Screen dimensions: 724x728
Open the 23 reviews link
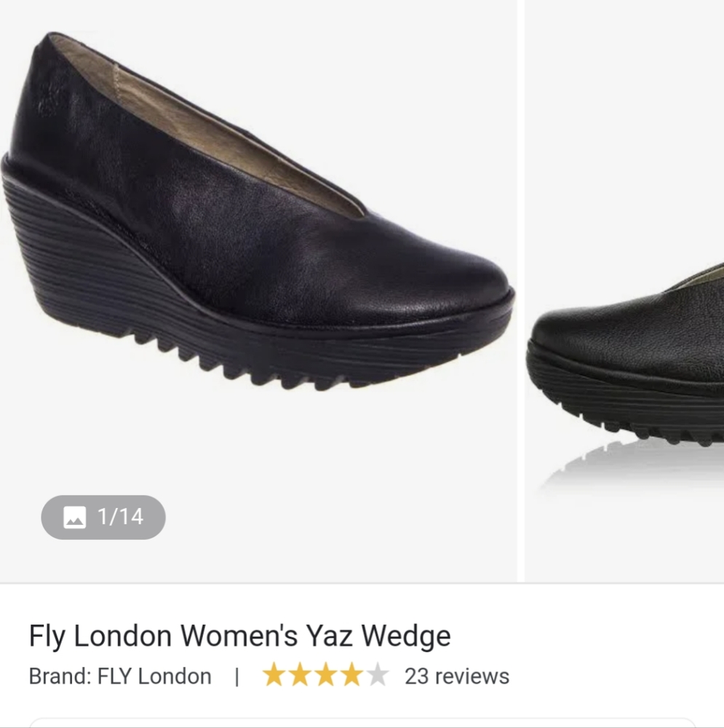click(x=457, y=676)
